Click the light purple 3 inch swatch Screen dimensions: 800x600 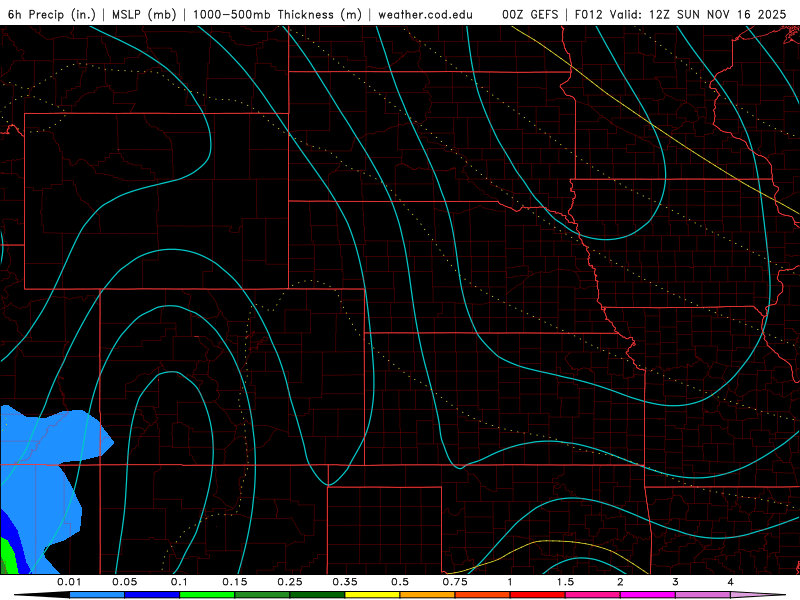703,595
